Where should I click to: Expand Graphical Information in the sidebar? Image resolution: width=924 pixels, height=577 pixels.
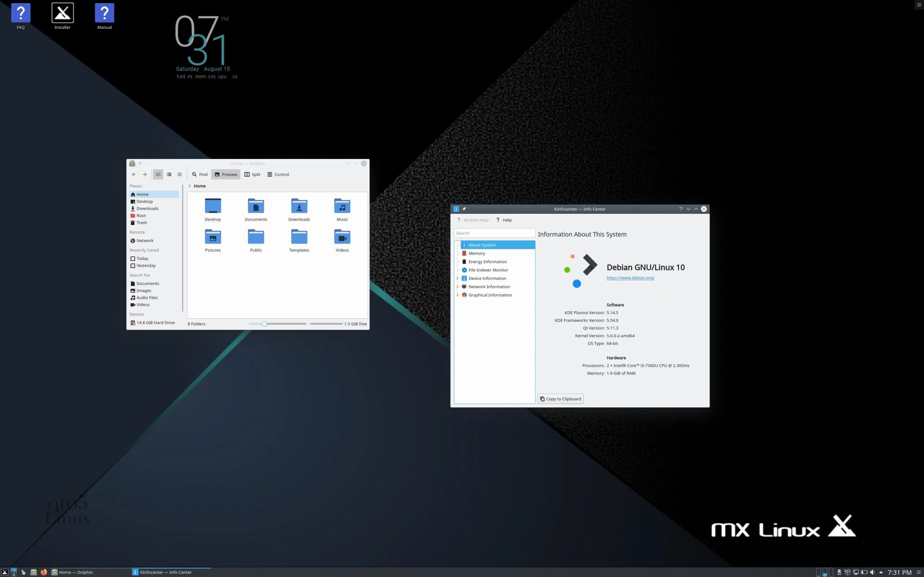[457, 295]
